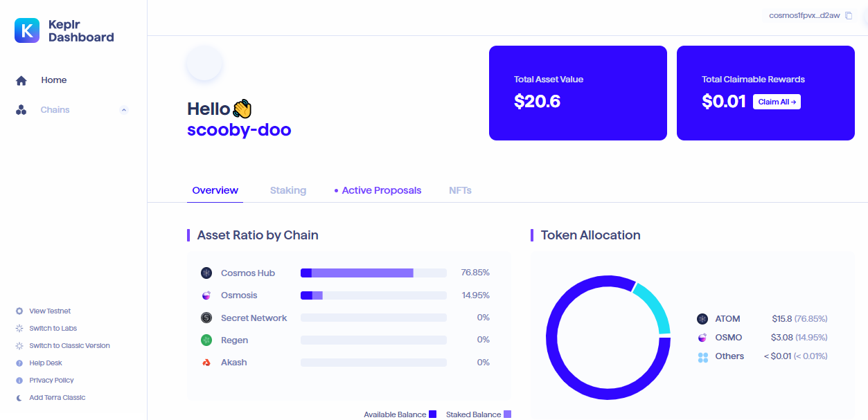
Task: Click the ATOM token icon
Action: tap(702, 319)
